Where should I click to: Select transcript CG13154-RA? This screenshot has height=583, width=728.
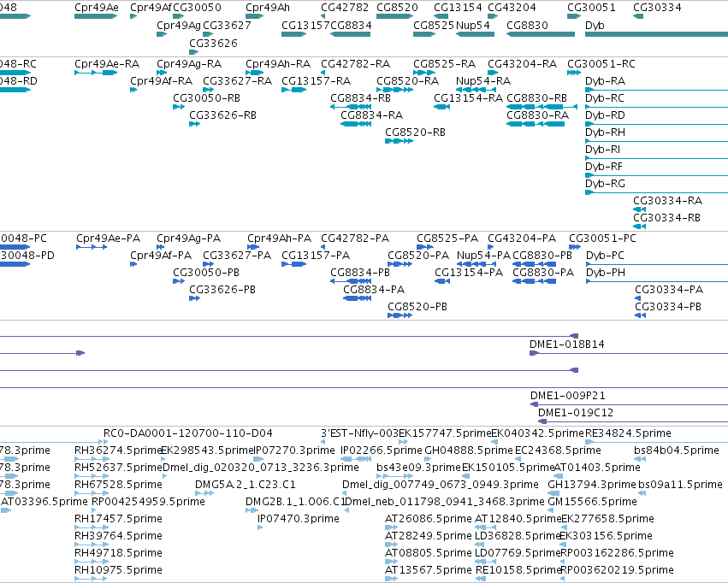click(x=441, y=107)
